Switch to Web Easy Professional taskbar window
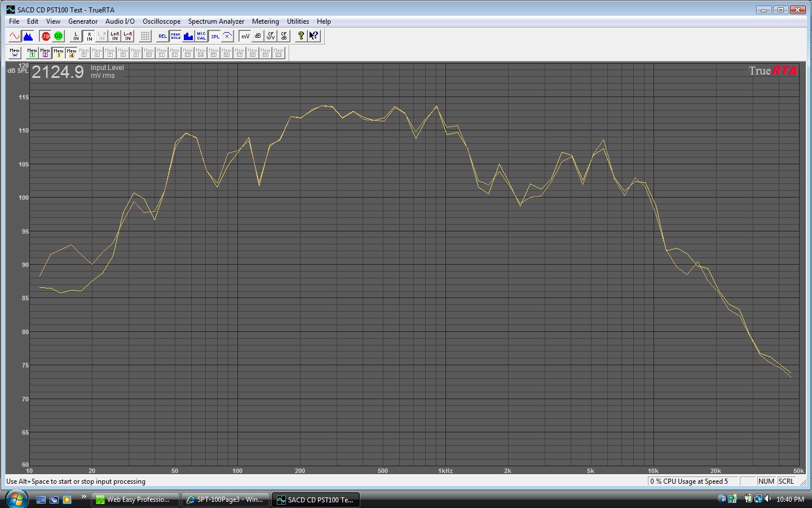 coord(136,500)
